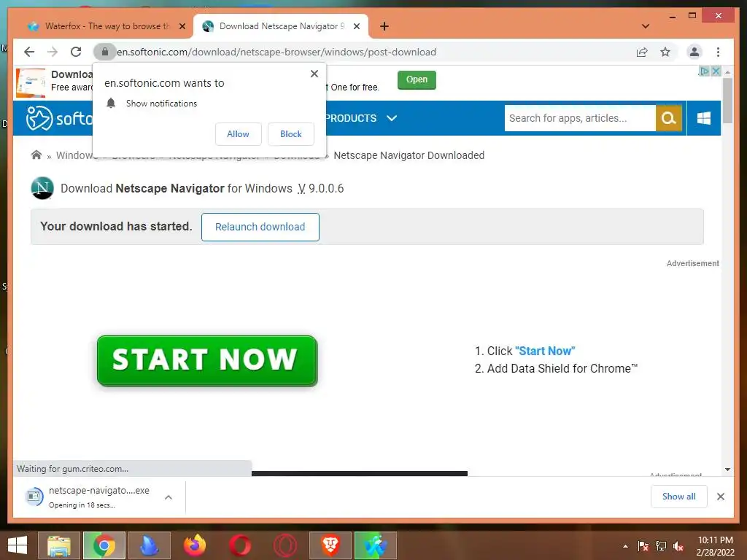747x560 pixels.
Task: Show all downloads
Action: pyautogui.click(x=679, y=497)
